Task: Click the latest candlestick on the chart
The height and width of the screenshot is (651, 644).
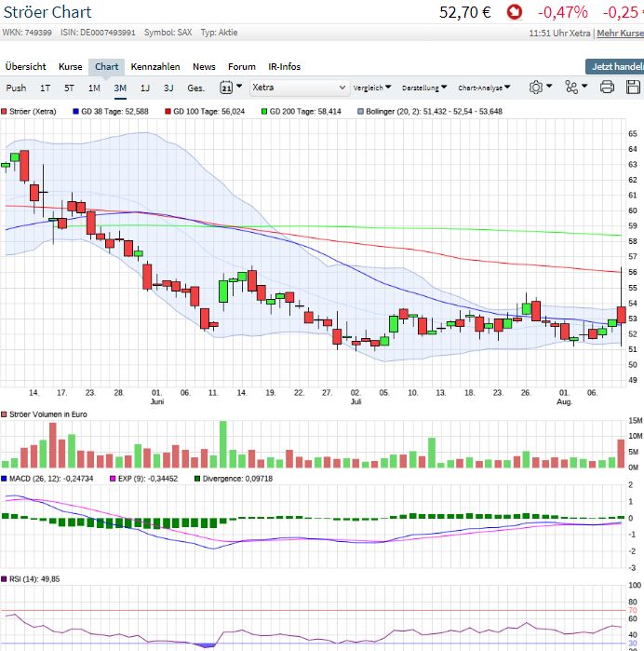Action: click(622, 315)
